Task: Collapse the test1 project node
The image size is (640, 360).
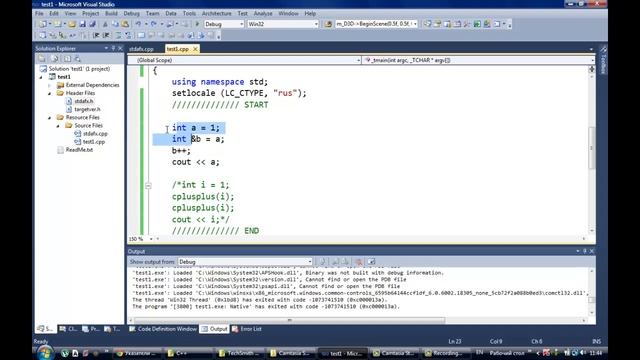Action: (41, 77)
